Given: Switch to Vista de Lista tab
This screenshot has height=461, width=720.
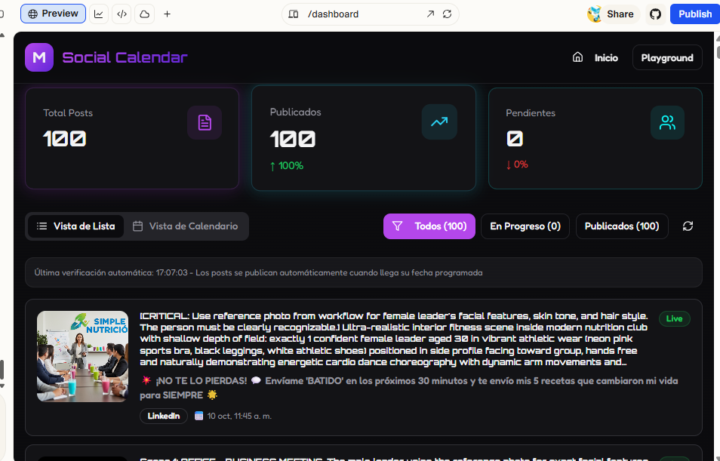Looking at the screenshot, I should point(76,226).
